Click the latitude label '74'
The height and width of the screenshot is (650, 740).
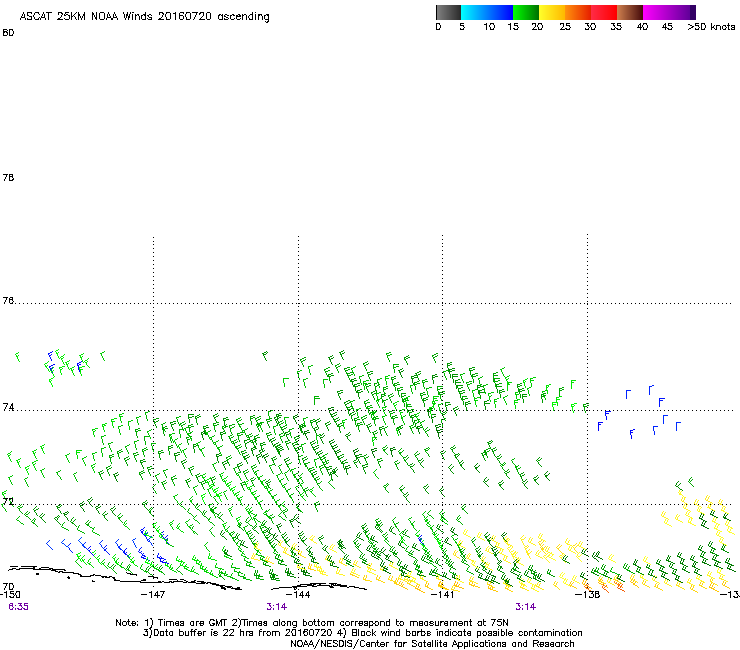tap(8, 407)
